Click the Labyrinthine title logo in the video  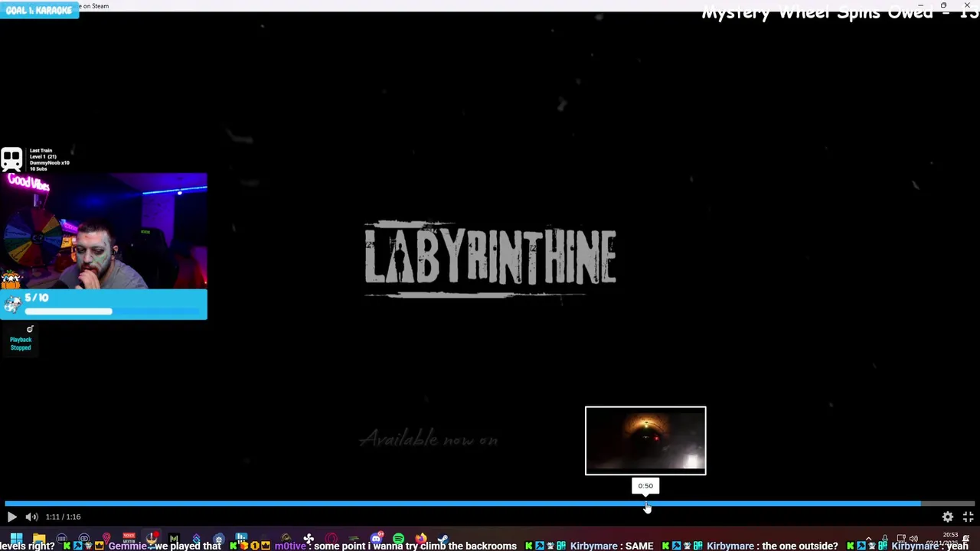pyautogui.click(x=490, y=259)
